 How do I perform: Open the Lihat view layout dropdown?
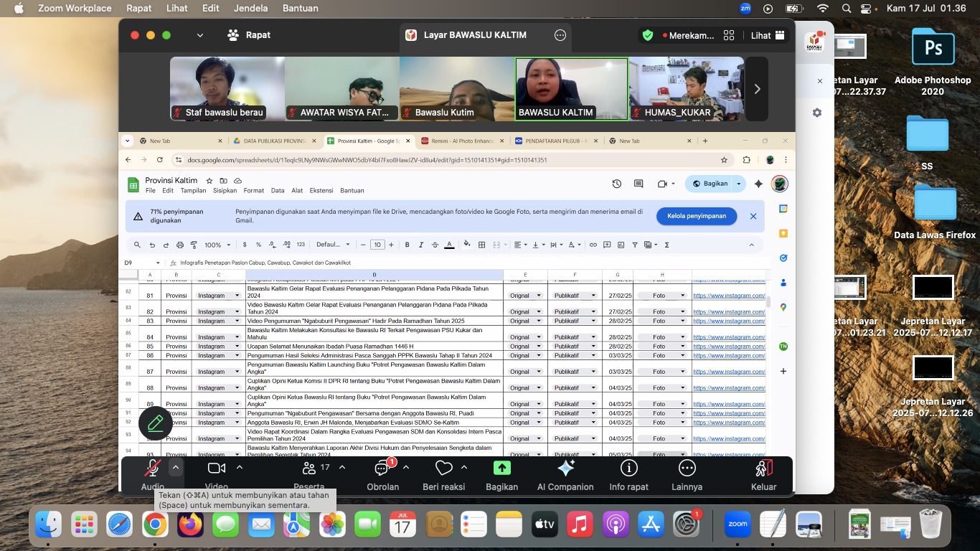(768, 35)
